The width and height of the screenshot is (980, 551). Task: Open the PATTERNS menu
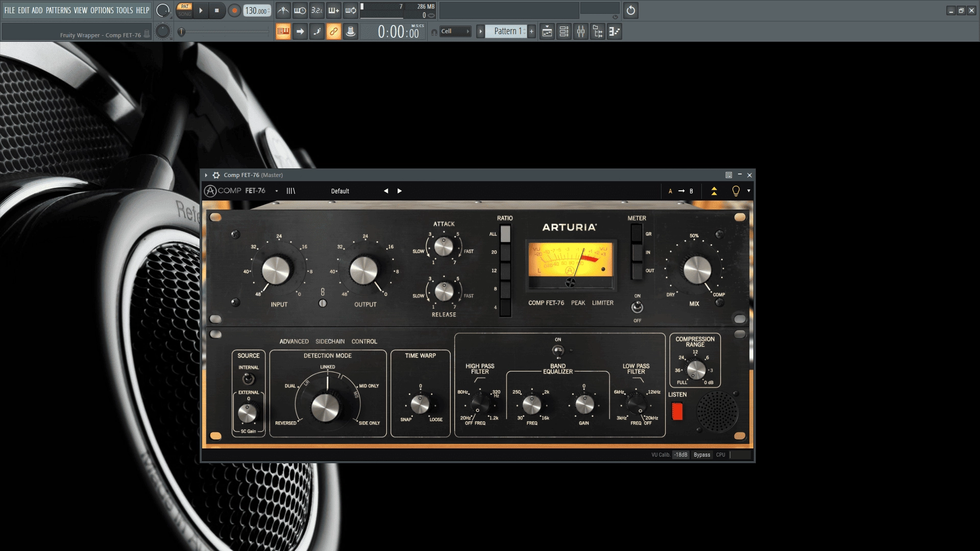point(58,10)
